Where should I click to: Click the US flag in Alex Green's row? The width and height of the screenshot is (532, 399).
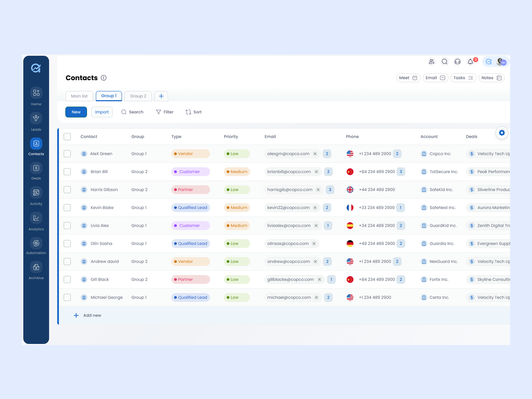tap(350, 154)
